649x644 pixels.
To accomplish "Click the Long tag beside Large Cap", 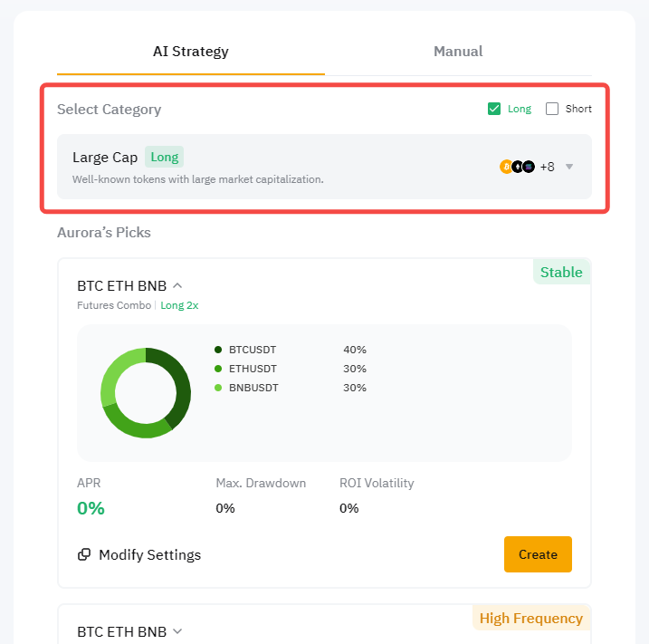I will [x=164, y=157].
